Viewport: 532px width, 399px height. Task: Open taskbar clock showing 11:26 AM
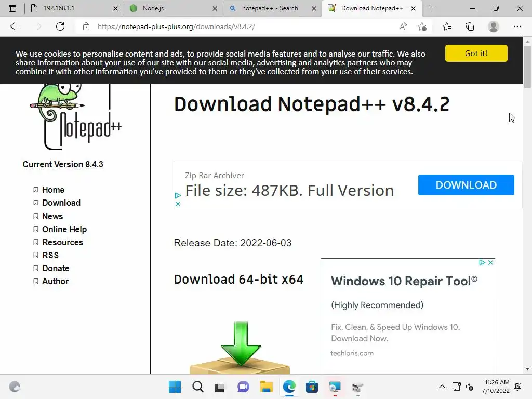tap(496, 387)
